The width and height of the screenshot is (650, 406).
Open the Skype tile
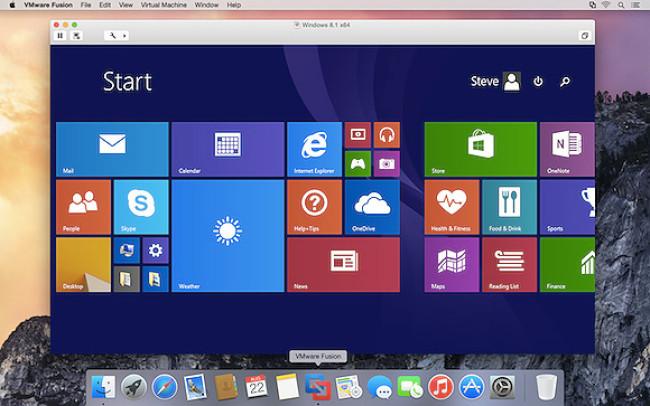click(x=140, y=207)
